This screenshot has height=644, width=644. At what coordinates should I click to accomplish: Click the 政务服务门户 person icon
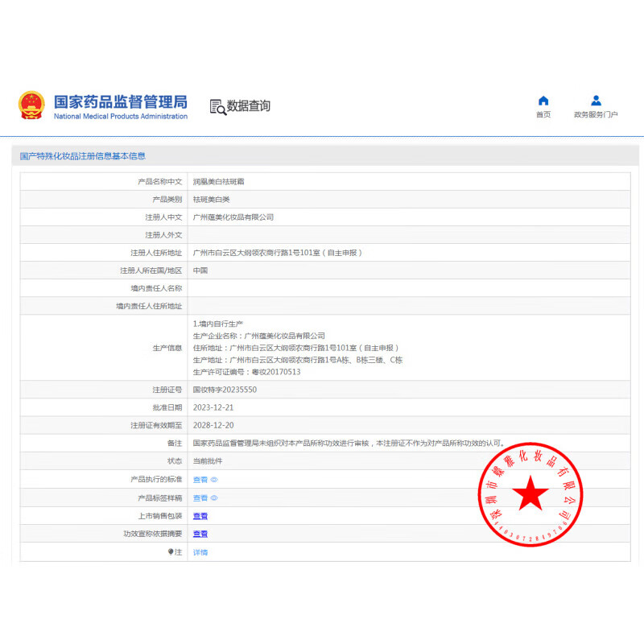(595, 98)
